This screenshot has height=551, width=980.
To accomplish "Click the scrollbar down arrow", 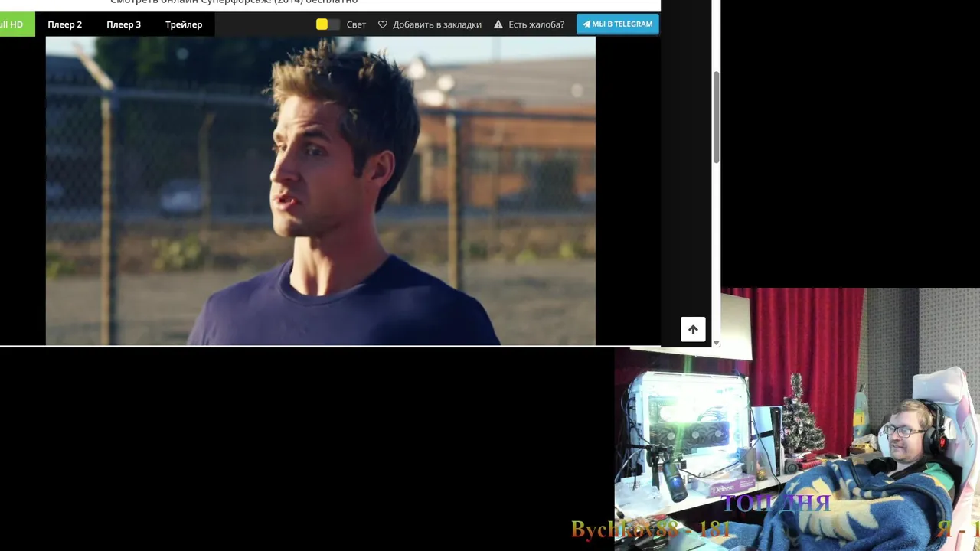I will click(716, 343).
